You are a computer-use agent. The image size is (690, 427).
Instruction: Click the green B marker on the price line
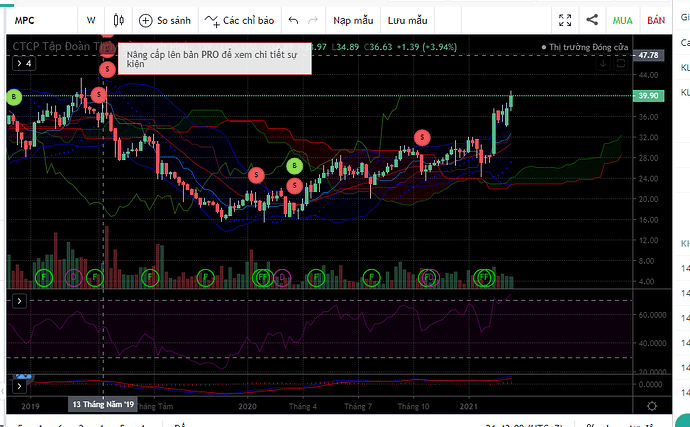(x=14, y=97)
